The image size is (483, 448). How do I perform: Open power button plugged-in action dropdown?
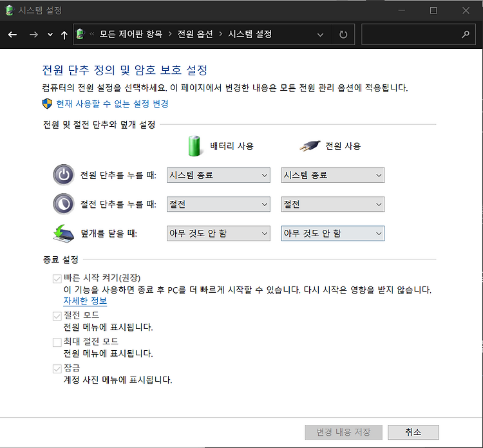click(x=333, y=175)
